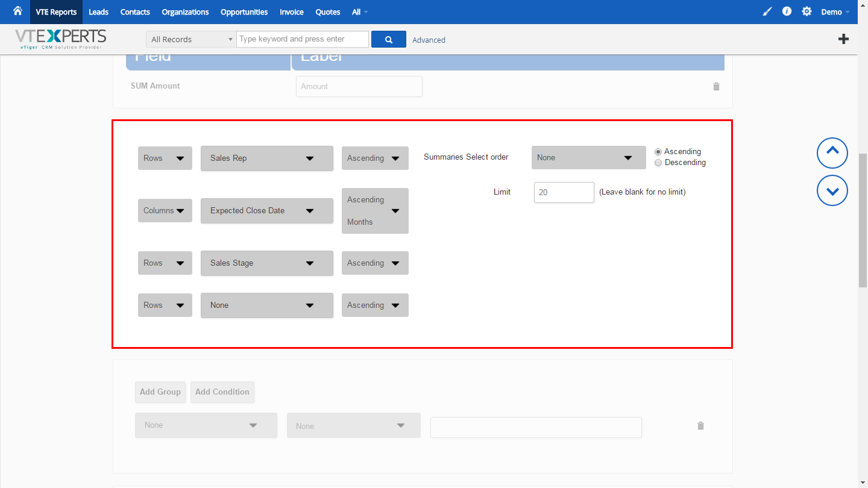Click the SUM Amount field text
The width and height of the screenshot is (868, 488).
coord(156,86)
